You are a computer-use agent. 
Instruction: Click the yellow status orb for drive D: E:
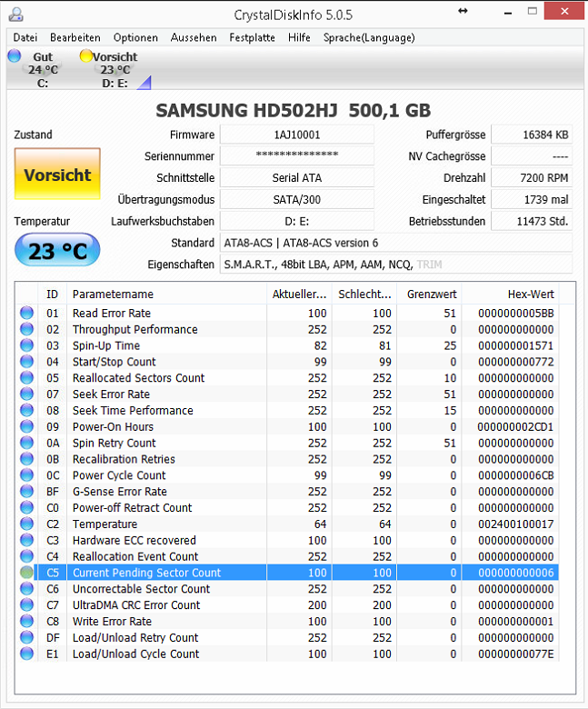coord(85,55)
